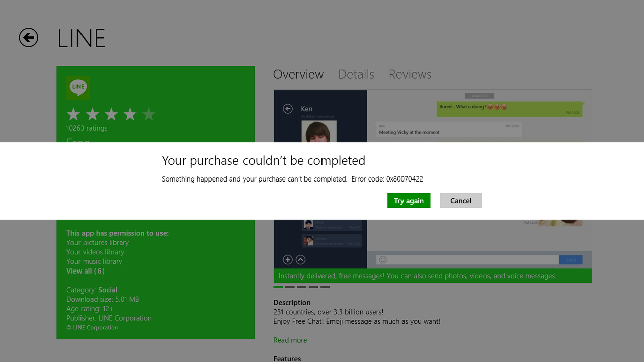Click the Features heading

(x=287, y=358)
